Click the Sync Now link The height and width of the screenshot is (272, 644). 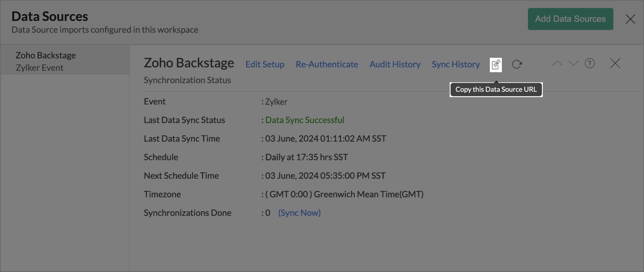[300, 213]
